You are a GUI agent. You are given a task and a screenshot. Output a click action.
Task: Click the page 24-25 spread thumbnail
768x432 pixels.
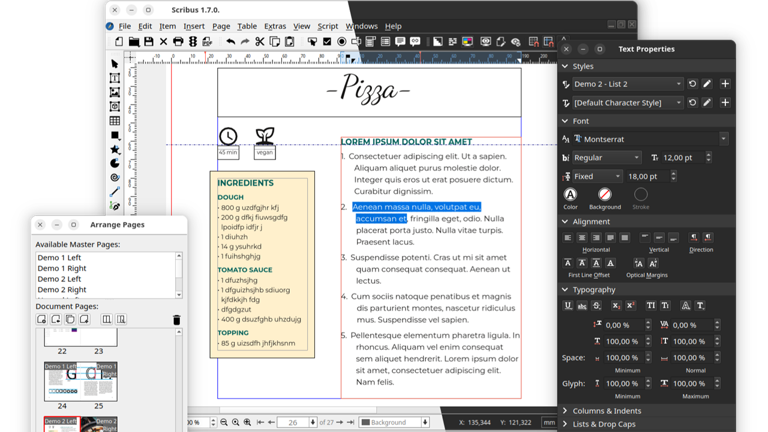pos(81,382)
